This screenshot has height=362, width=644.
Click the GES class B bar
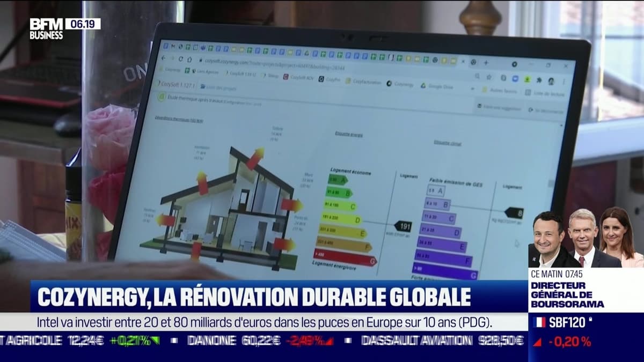pos(437,204)
